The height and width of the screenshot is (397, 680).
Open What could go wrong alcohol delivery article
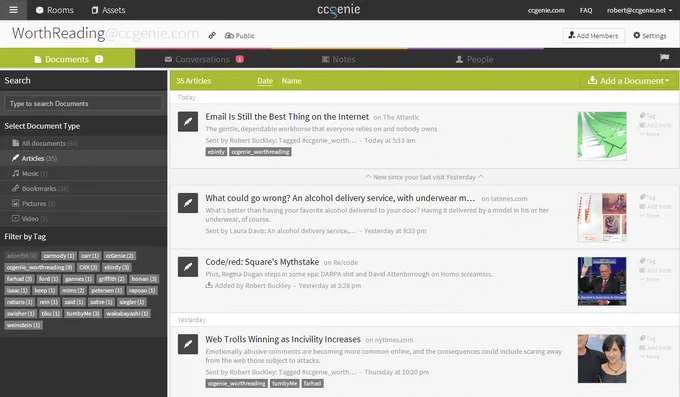[340, 198]
